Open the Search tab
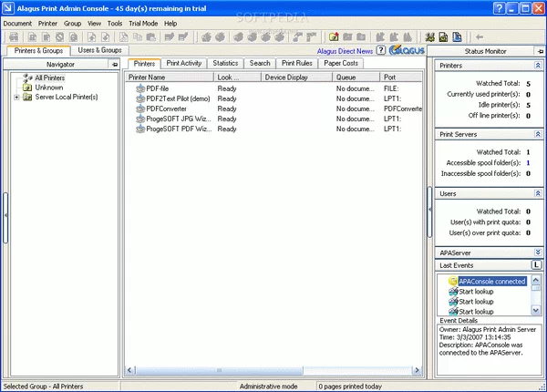This screenshot has height=392, width=547. [260, 63]
